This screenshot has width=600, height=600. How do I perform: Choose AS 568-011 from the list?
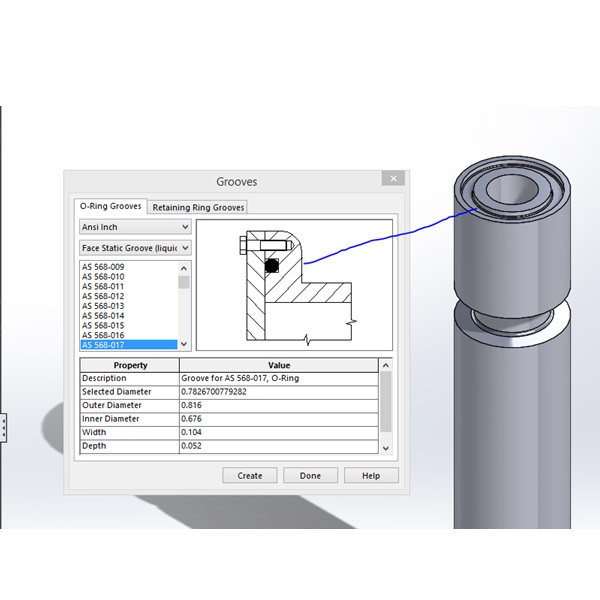click(103, 287)
